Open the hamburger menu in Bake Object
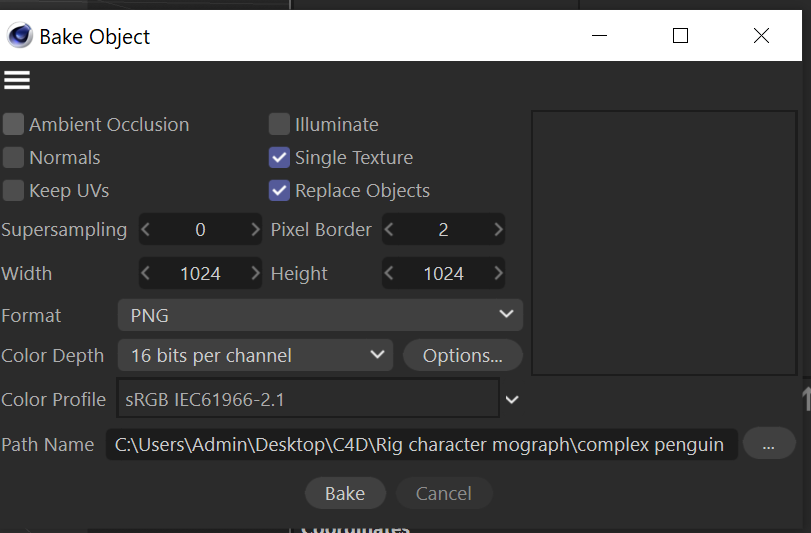The image size is (811, 533). tap(17, 81)
